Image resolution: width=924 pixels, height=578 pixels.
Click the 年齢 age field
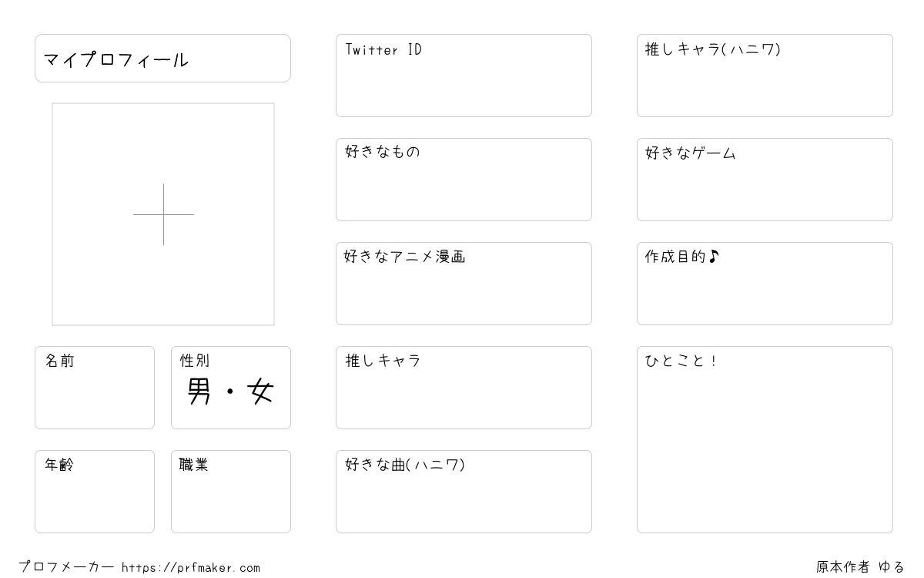(95, 492)
